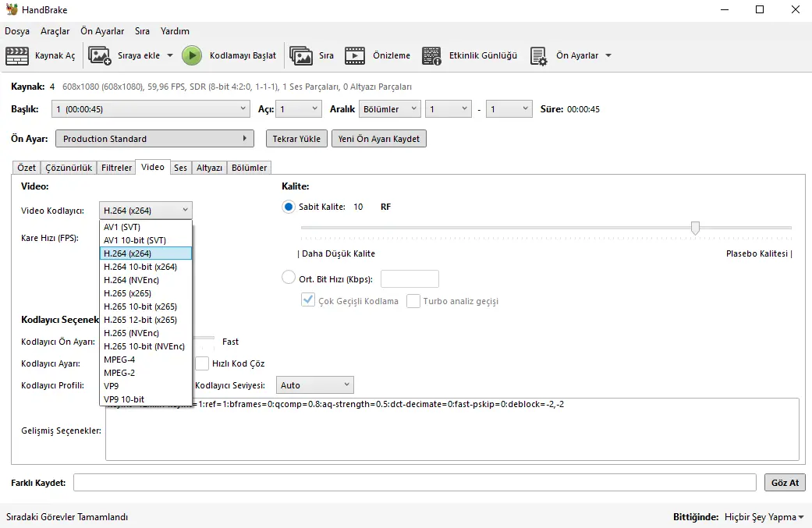Click the Kaynak Aç clapperboard icon
Screen dimensions: 812x528
pyautogui.click(x=17, y=55)
